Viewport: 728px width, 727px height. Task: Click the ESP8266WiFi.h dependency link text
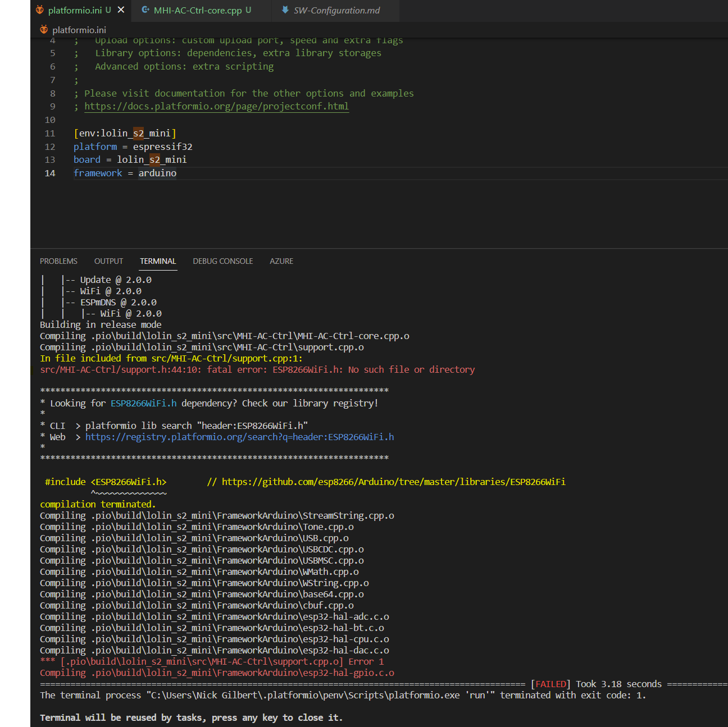[144, 403]
